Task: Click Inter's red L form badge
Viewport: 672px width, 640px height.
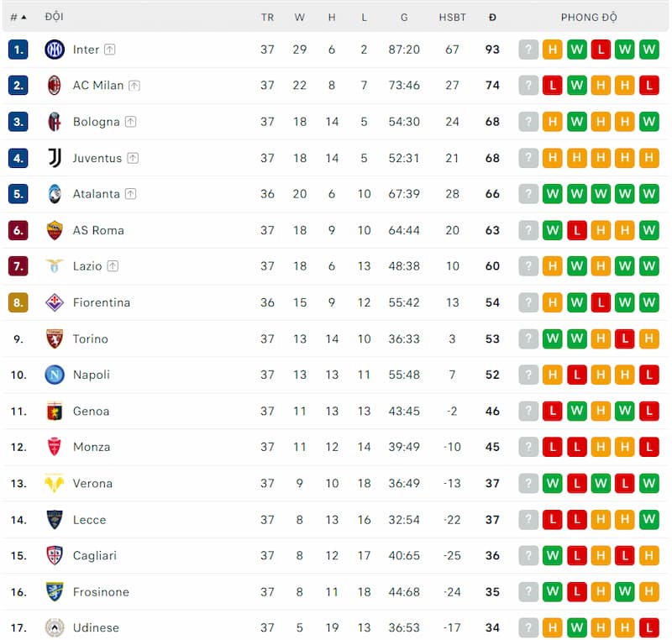Action: pos(601,50)
